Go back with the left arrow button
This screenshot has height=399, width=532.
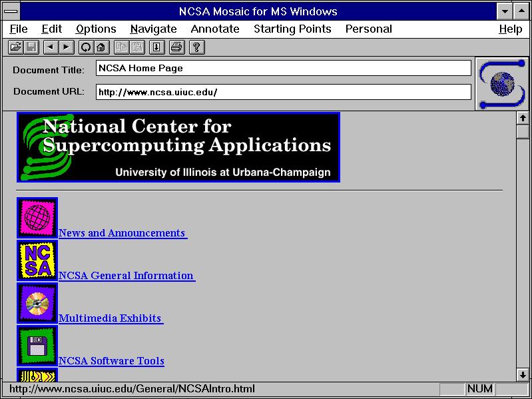tap(50, 47)
